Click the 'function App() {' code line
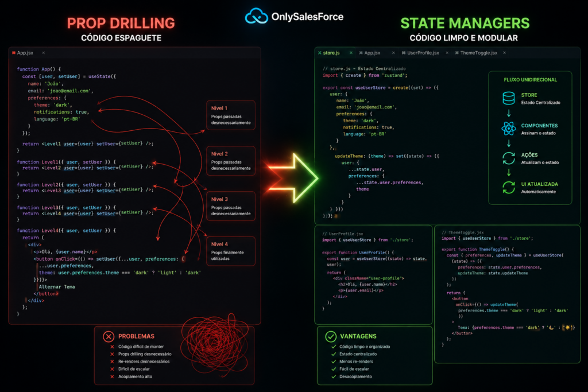Viewport: 588px width, 392px height. click(38, 69)
